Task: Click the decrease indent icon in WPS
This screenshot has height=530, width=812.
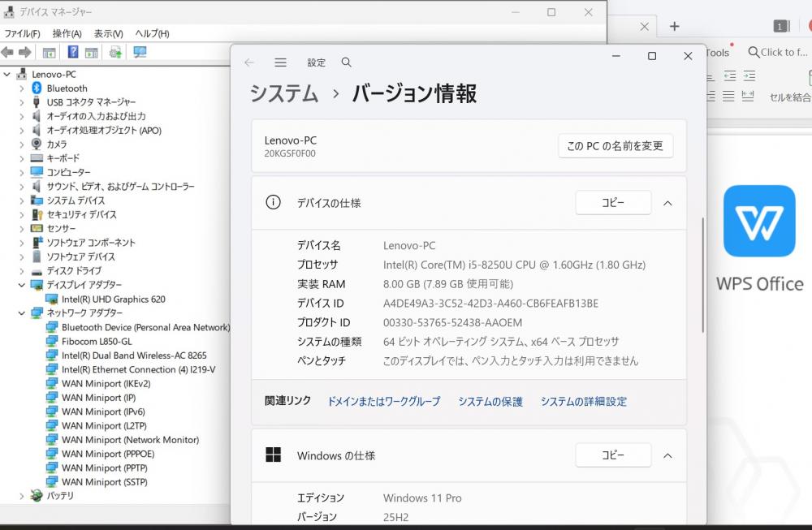Action: [729, 75]
